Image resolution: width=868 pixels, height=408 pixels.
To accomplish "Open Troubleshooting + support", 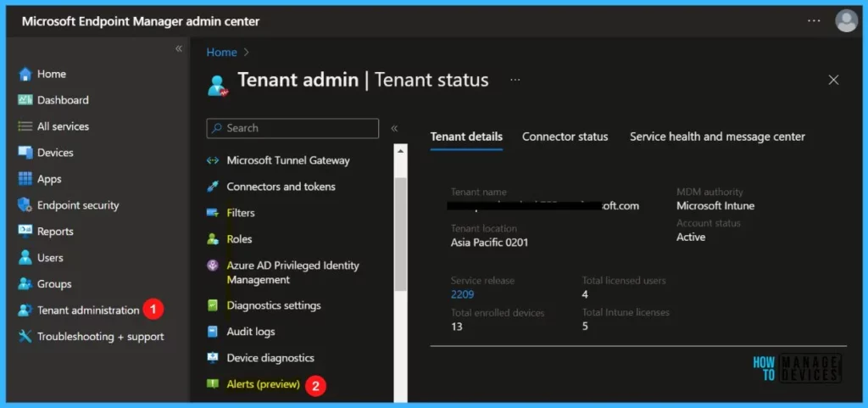I will [x=101, y=337].
